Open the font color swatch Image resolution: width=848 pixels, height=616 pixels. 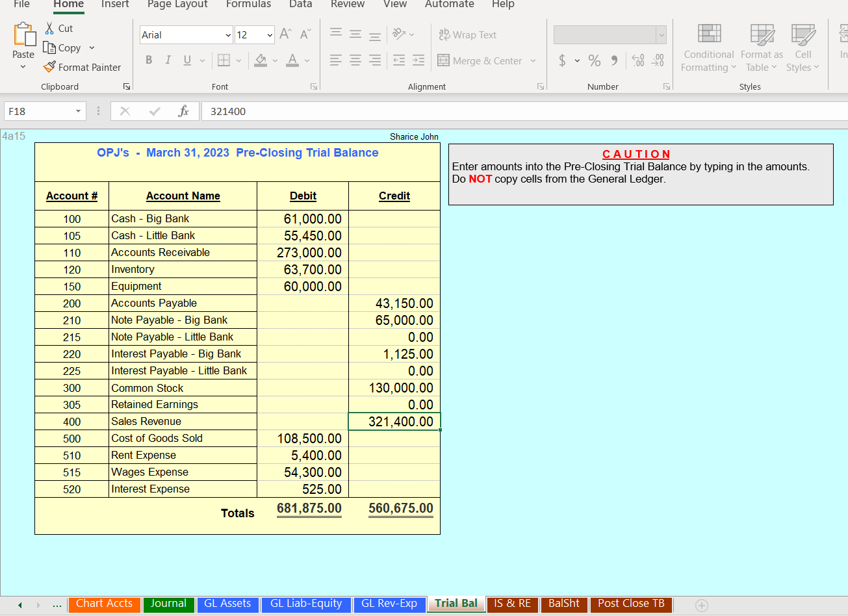290,60
